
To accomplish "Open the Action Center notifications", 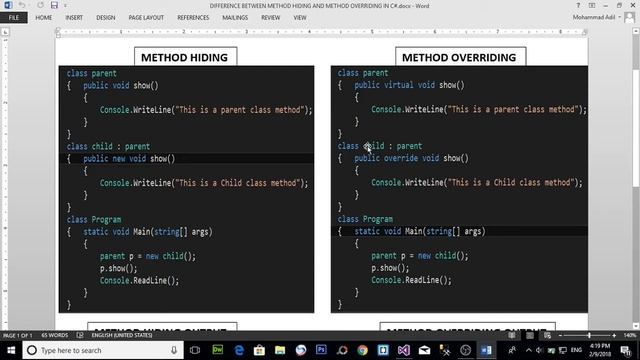I will click(626, 350).
